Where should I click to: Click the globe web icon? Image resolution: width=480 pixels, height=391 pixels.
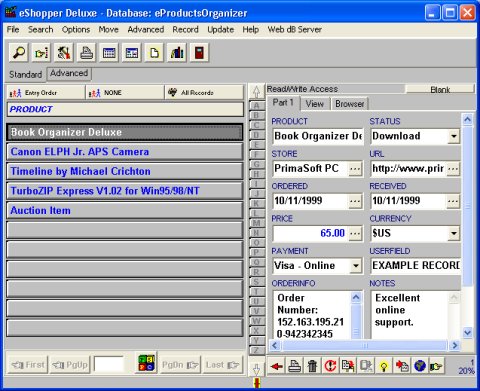click(x=420, y=366)
